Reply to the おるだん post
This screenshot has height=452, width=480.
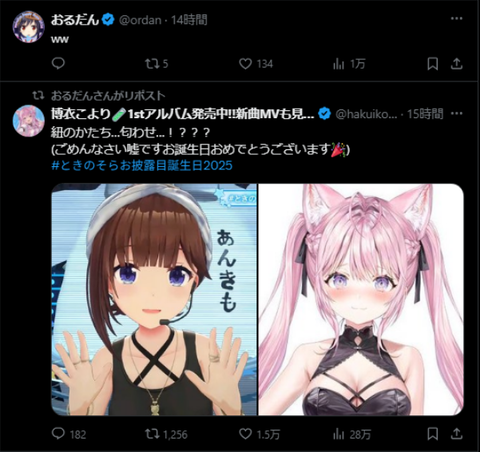coord(58,63)
